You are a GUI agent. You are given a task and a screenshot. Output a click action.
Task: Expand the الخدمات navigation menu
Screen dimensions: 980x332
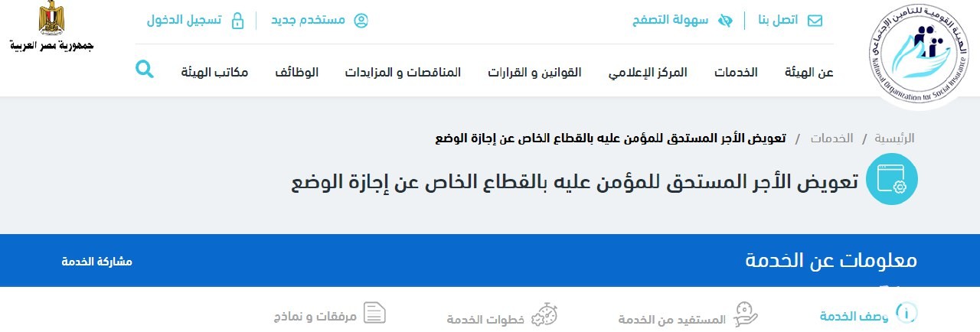pos(736,73)
